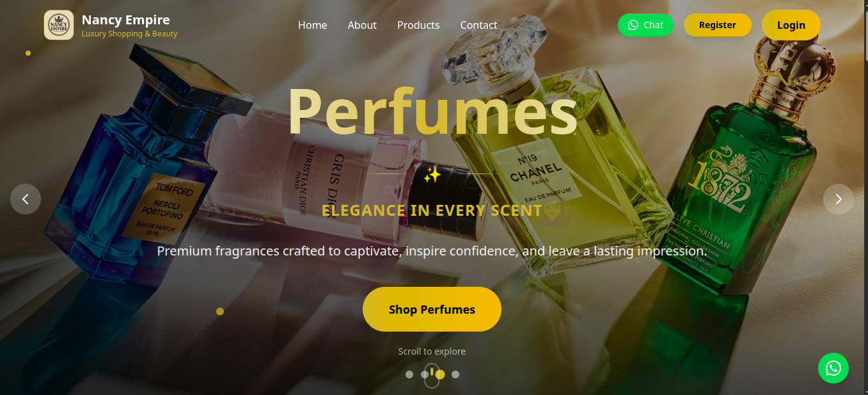The image size is (868, 395).
Task: Select the last carousel dot
Action: click(x=455, y=375)
